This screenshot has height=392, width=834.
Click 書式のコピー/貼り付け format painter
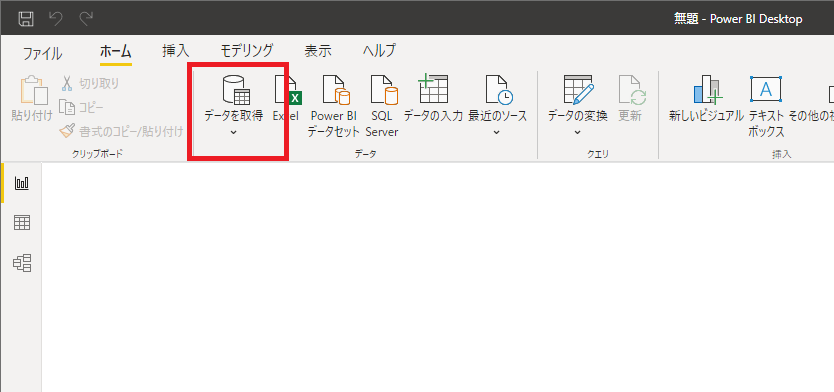(x=121, y=131)
